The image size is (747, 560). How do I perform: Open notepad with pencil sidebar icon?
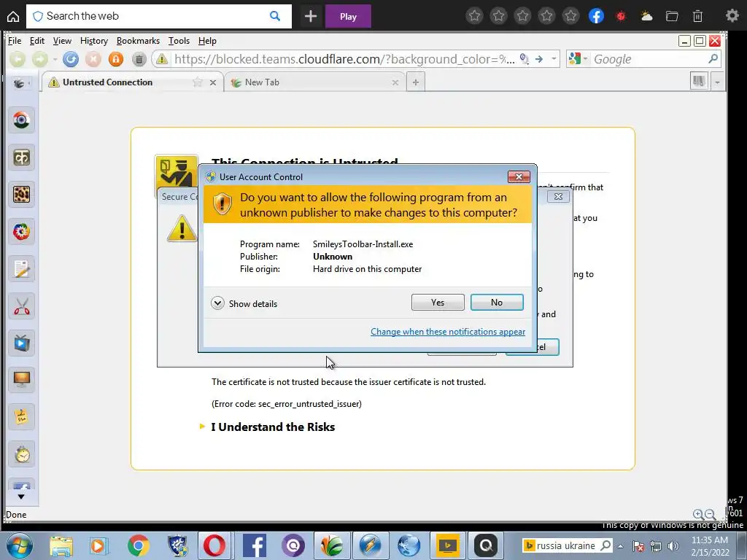(21, 269)
